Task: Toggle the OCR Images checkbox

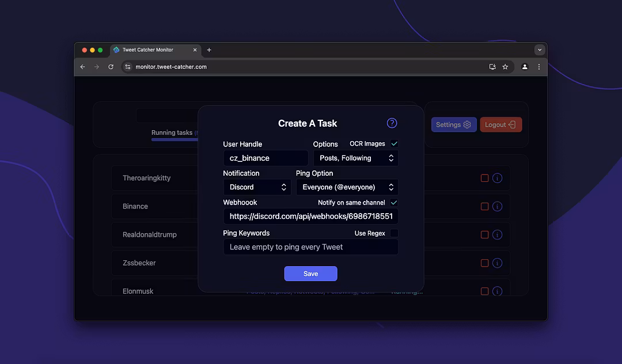Action: [394, 143]
